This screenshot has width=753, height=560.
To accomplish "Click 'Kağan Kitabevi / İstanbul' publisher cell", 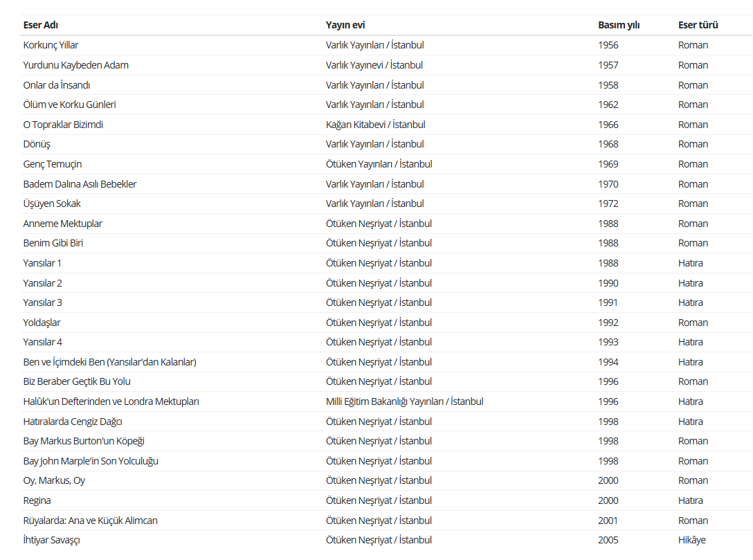I will 376,125.
